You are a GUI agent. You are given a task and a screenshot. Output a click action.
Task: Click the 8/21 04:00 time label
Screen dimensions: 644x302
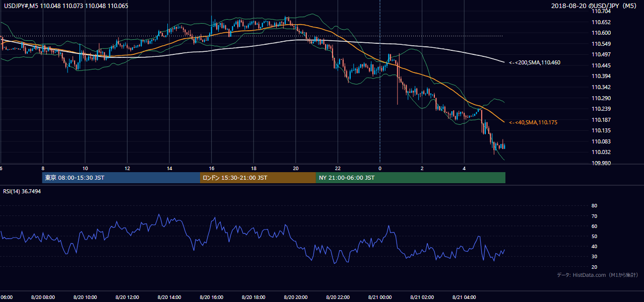464,297
